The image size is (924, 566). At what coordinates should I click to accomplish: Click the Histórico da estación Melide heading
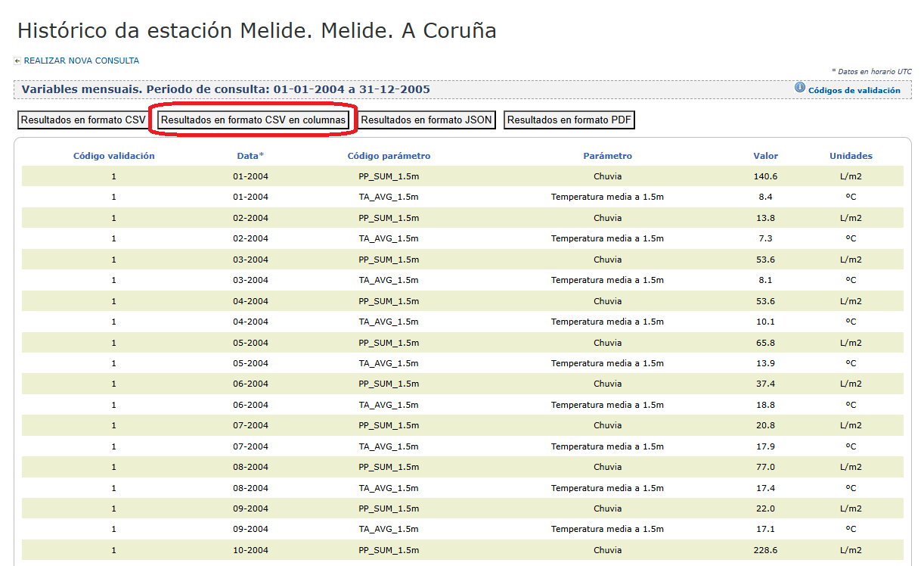(x=256, y=31)
